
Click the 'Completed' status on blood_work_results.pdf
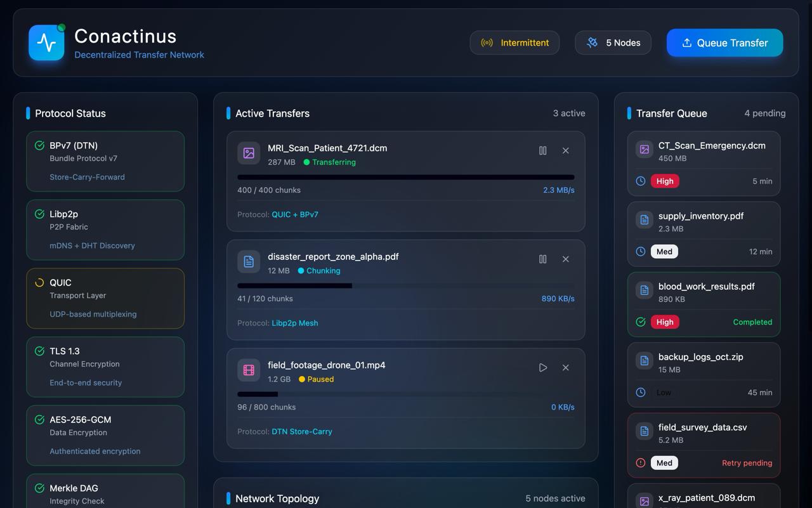752,322
